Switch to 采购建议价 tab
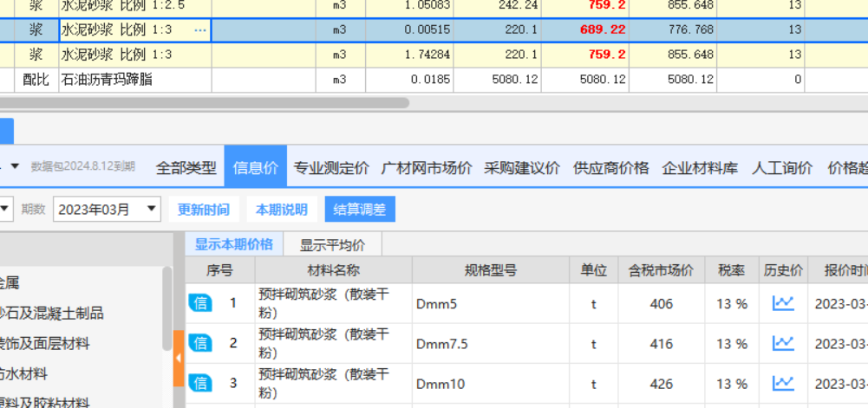Image resolution: width=868 pixels, height=408 pixels. coord(521,167)
